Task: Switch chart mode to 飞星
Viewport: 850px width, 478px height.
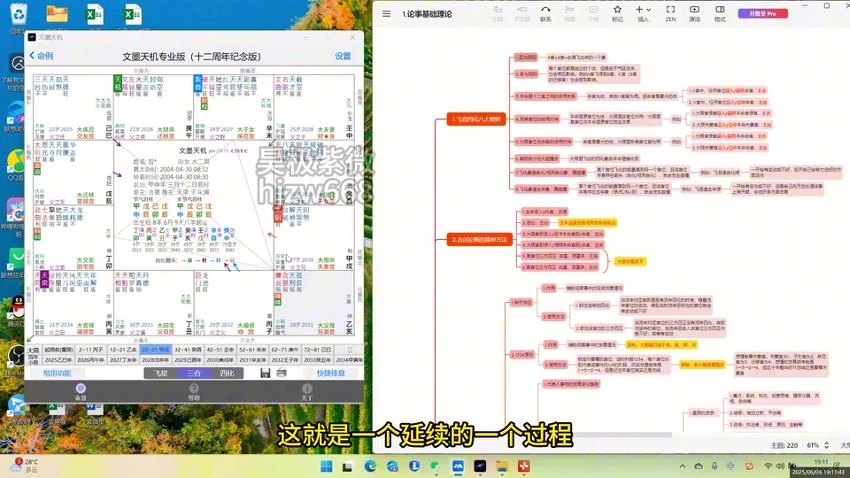Action: [159, 373]
